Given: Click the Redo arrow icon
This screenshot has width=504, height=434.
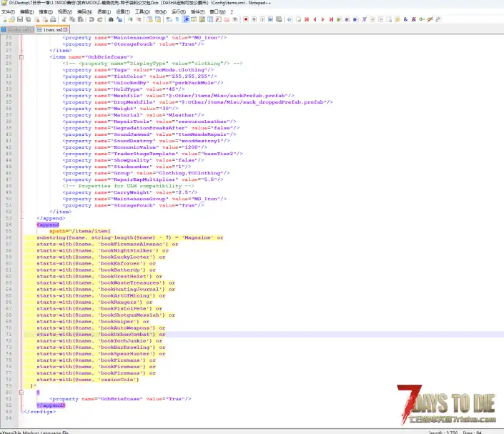Looking at the screenshot, I should [100, 19].
